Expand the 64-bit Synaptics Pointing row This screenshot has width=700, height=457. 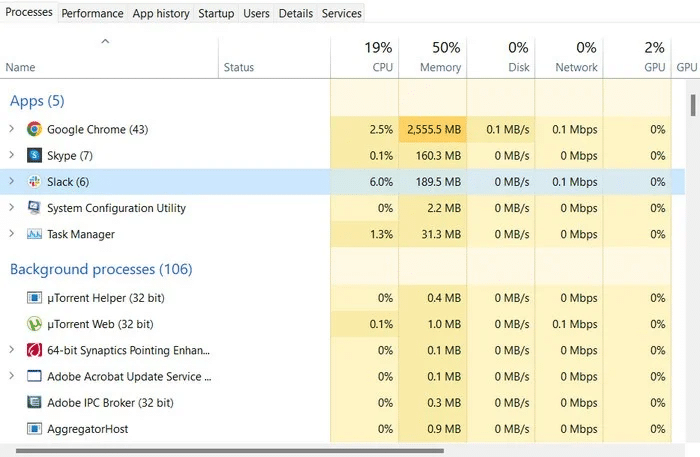point(12,350)
